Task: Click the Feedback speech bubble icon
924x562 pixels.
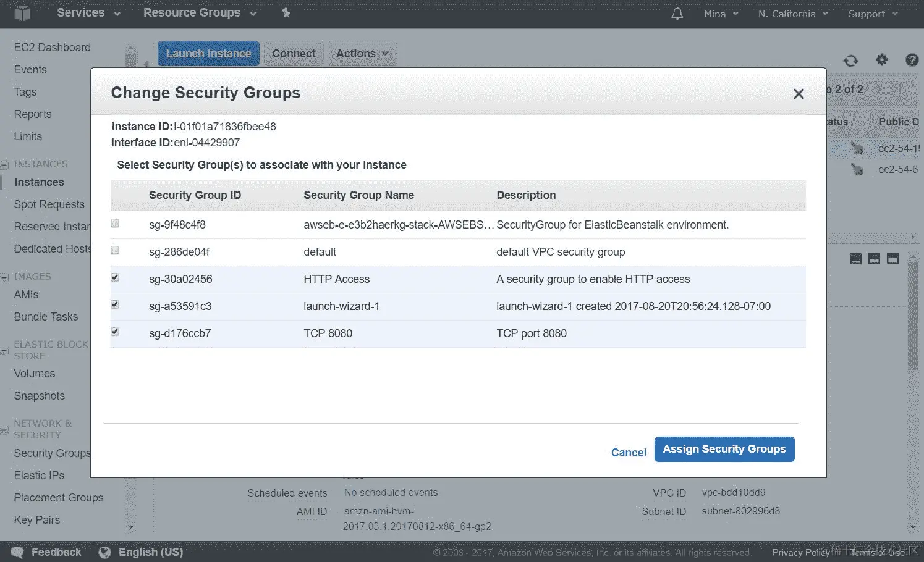Action: tap(17, 552)
